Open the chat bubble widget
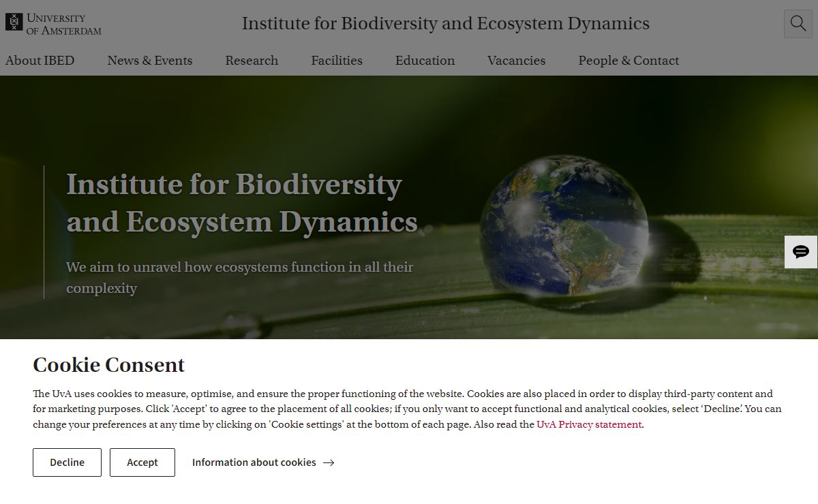The image size is (818, 504). (x=801, y=252)
